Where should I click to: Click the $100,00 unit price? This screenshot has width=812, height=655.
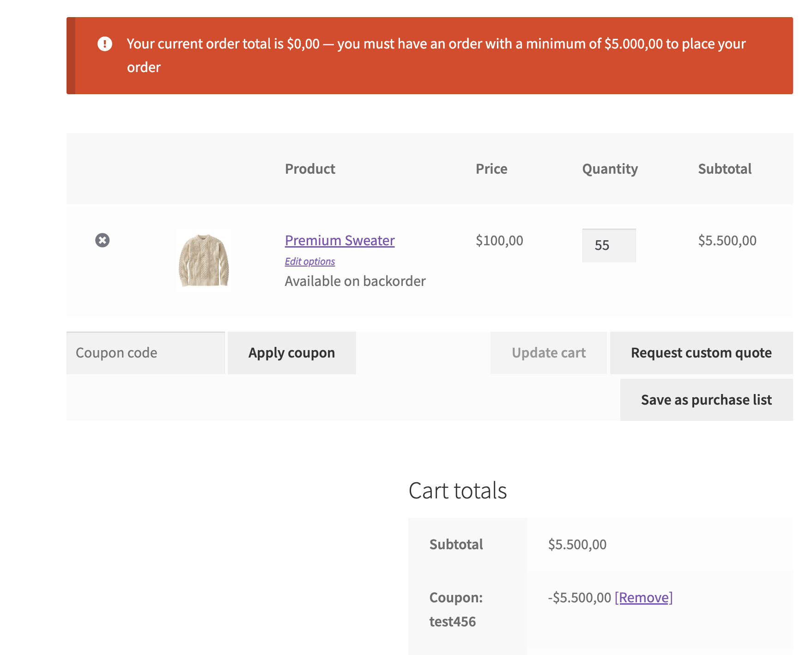pos(499,240)
